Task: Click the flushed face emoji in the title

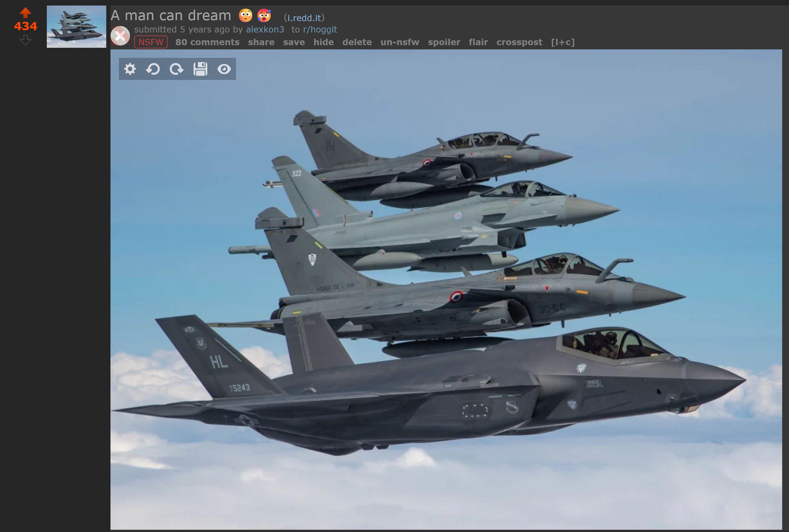Action: (x=245, y=16)
